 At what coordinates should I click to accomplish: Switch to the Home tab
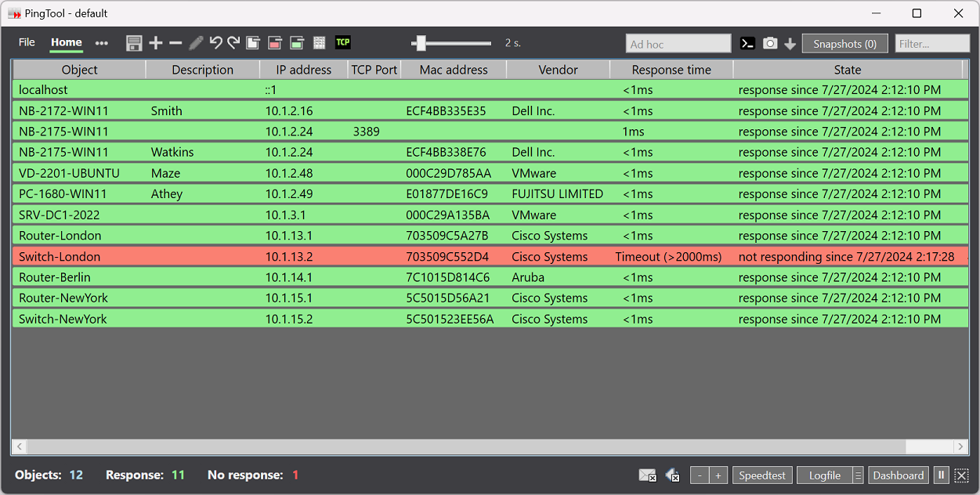click(67, 42)
